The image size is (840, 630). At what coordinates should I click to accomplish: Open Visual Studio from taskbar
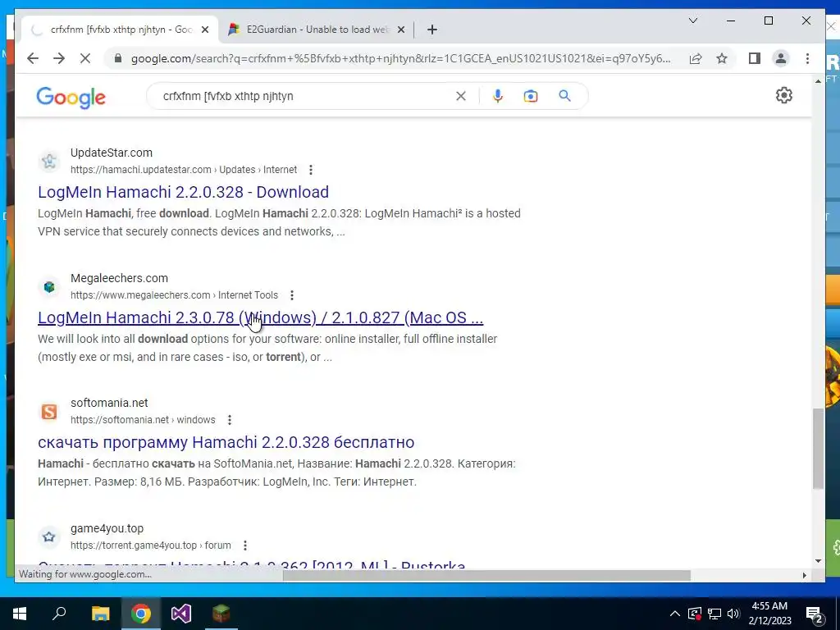pyautogui.click(x=181, y=614)
